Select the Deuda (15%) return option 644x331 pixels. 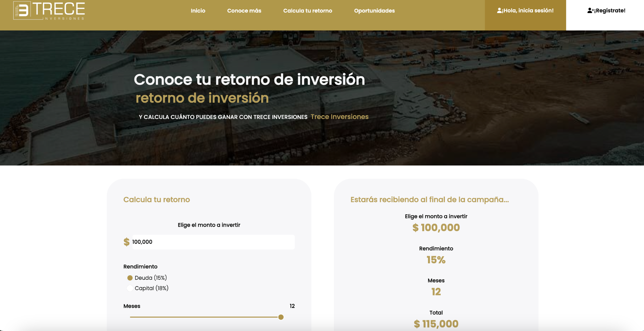coord(129,277)
